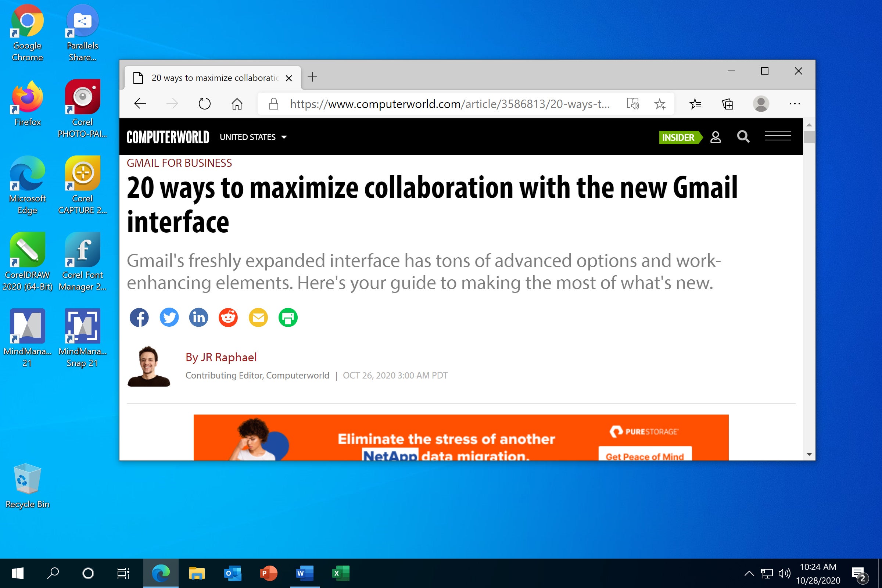
Task: Click the Pure Storage banner ad headline
Action: pos(446,447)
